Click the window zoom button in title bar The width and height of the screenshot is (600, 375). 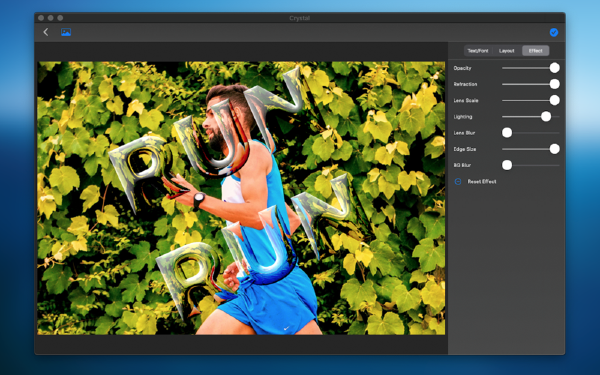(60, 18)
